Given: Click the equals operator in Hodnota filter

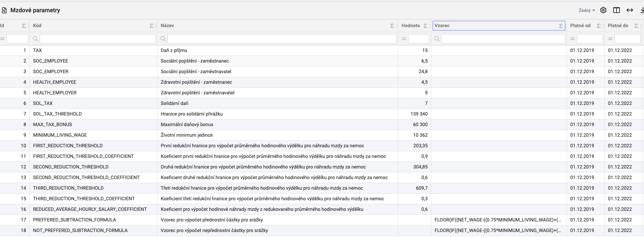Looking at the screenshot, I should (x=404, y=39).
